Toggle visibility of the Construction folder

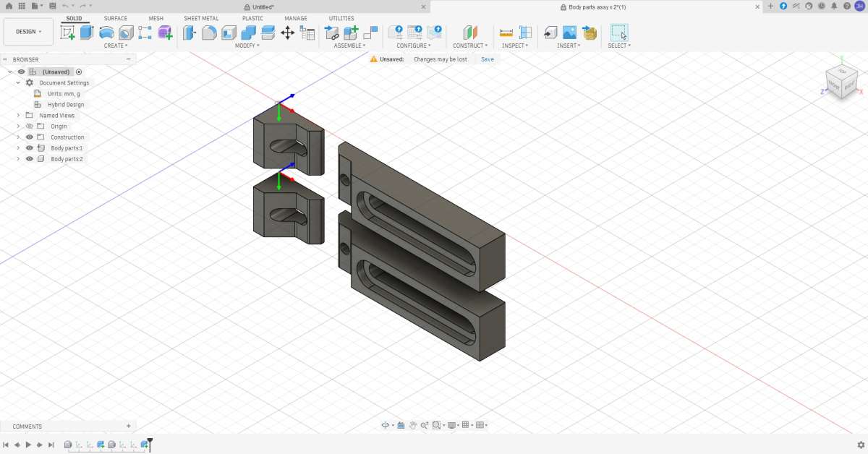point(30,137)
